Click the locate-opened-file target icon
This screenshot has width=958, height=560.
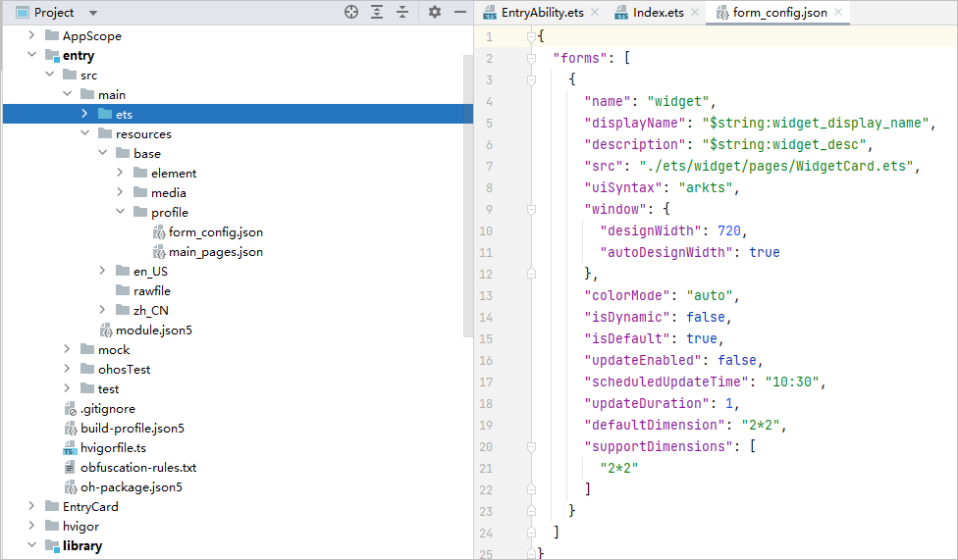(351, 12)
